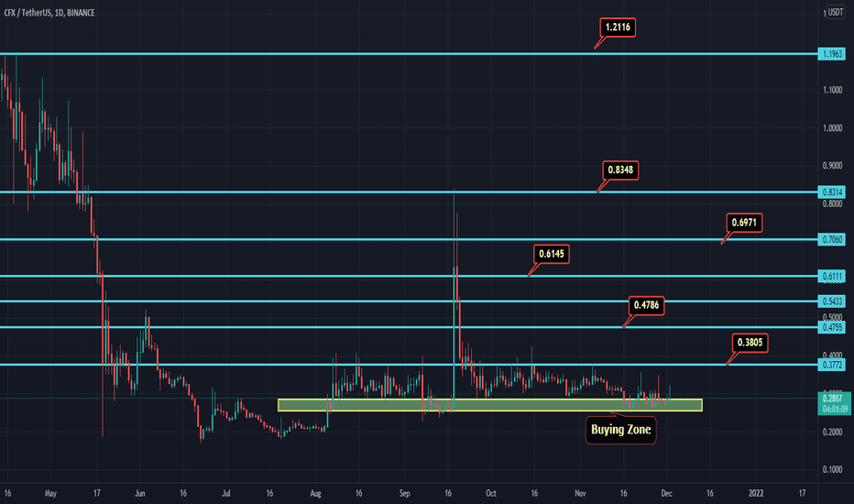Image resolution: width=854 pixels, height=504 pixels.
Task: Click the Dec label on time axis
Action: [x=667, y=494]
